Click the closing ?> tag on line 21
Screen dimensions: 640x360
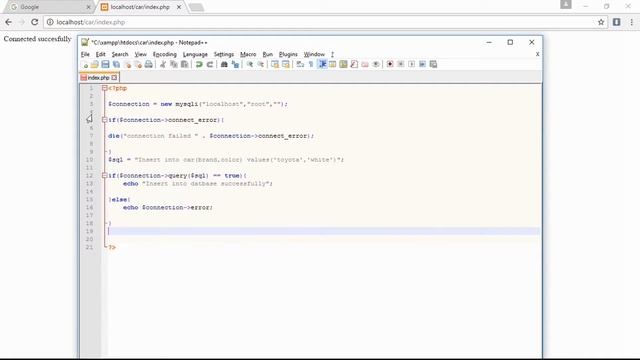(x=112, y=247)
